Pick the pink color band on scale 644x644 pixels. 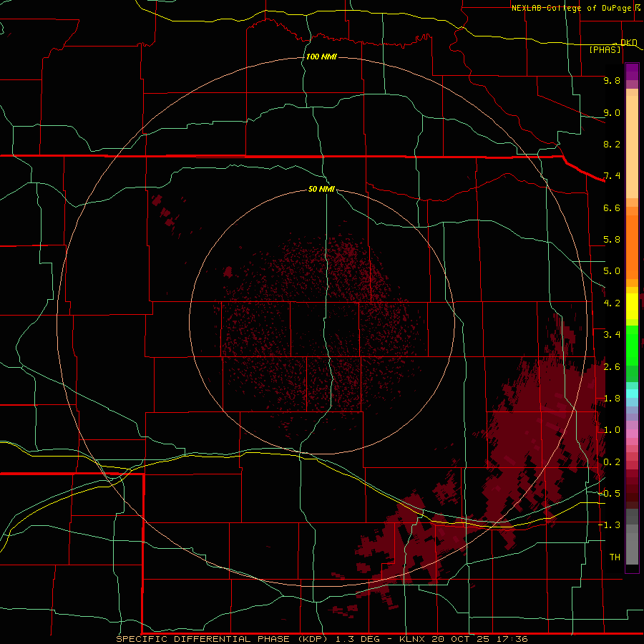pyautogui.click(x=632, y=434)
